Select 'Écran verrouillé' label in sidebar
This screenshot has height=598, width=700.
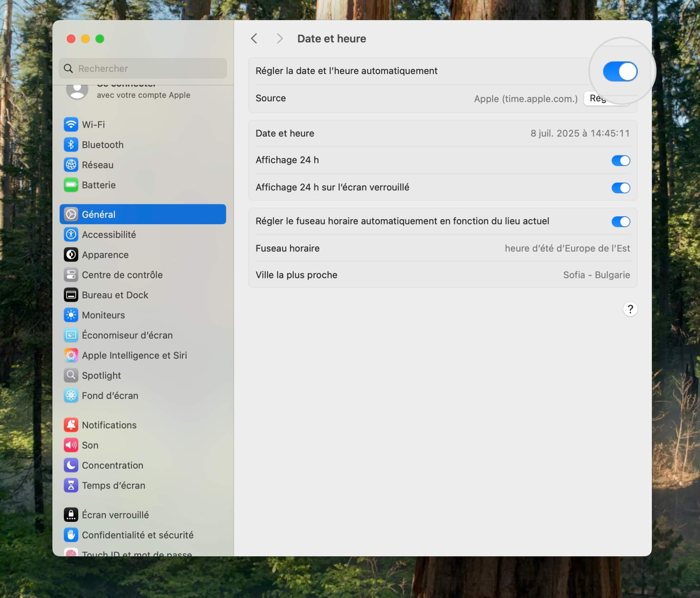tap(115, 515)
